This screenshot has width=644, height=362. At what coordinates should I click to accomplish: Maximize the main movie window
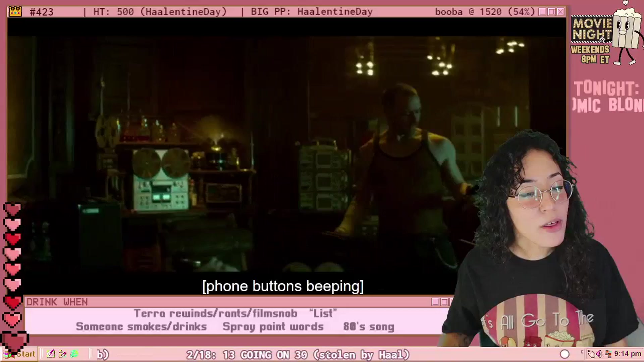tap(551, 12)
